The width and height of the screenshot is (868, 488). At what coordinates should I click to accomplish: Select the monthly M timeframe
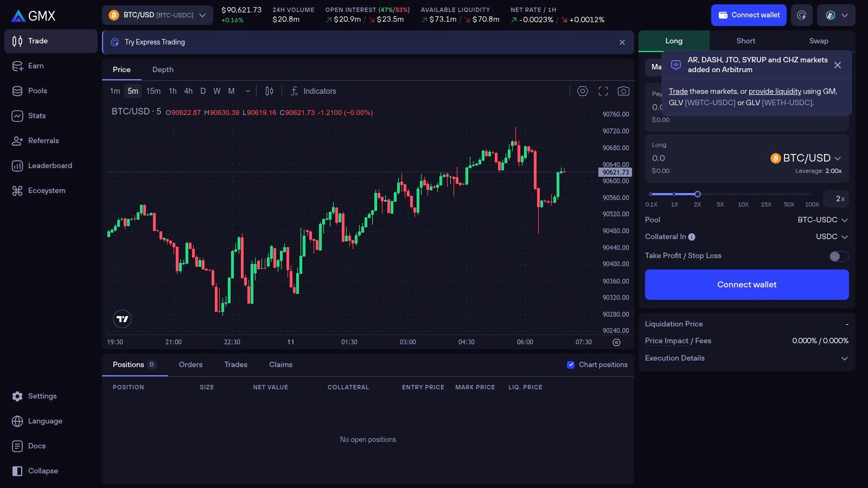tap(231, 91)
